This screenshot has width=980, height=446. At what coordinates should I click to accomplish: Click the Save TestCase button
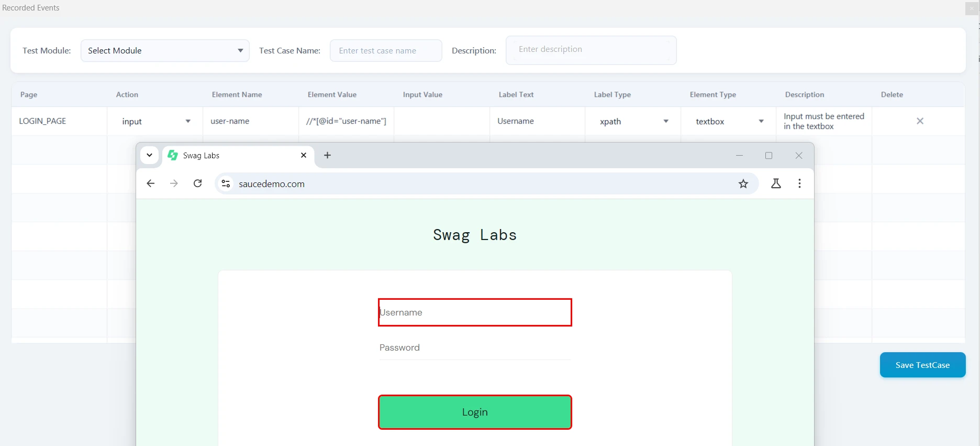(922, 365)
